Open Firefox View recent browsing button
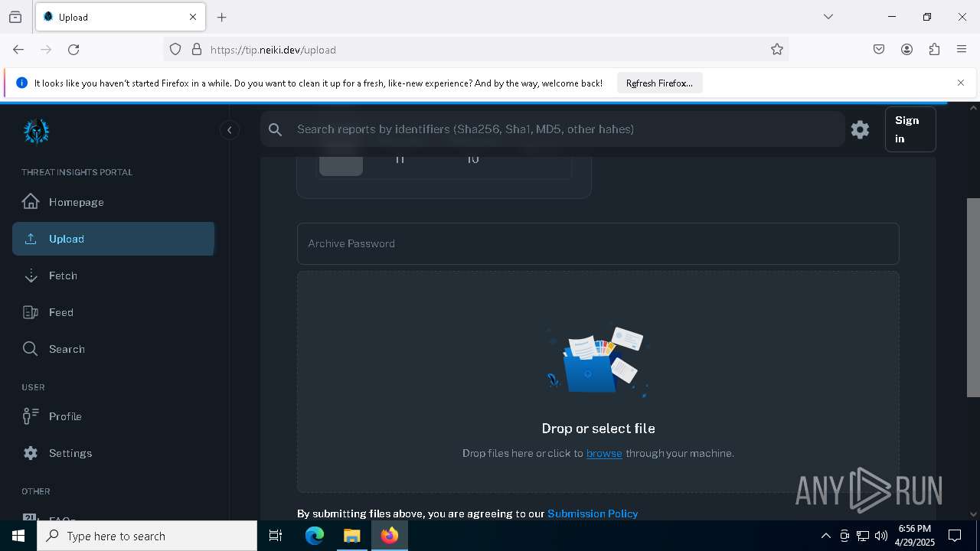980x551 pixels. [15, 17]
